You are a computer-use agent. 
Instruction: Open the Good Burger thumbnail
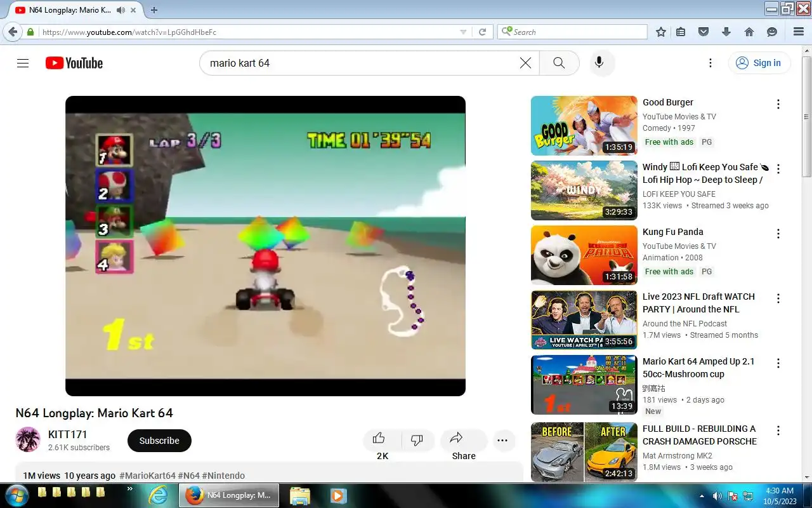click(x=584, y=126)
